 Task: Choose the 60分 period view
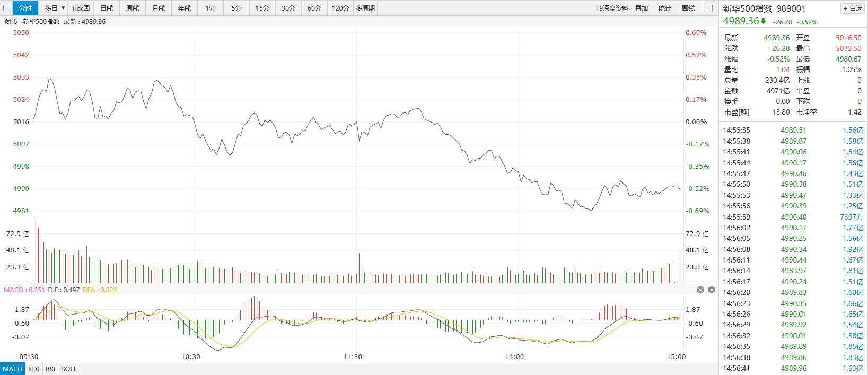pos(314,8)
